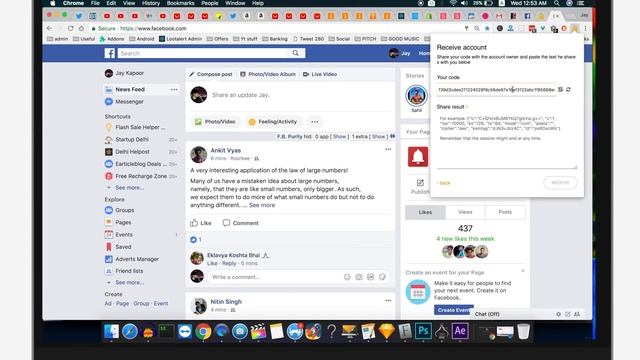Viewport: 640px width, 360px height.
Task: Select the Live Video tab
Action: tap(320, 74)
